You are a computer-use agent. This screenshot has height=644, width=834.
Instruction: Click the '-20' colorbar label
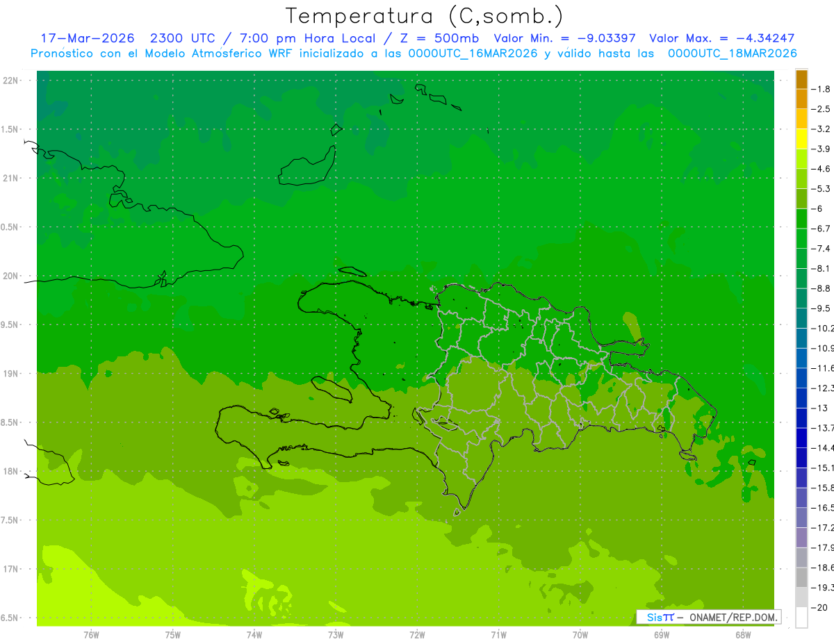click(x=821, y=608)
